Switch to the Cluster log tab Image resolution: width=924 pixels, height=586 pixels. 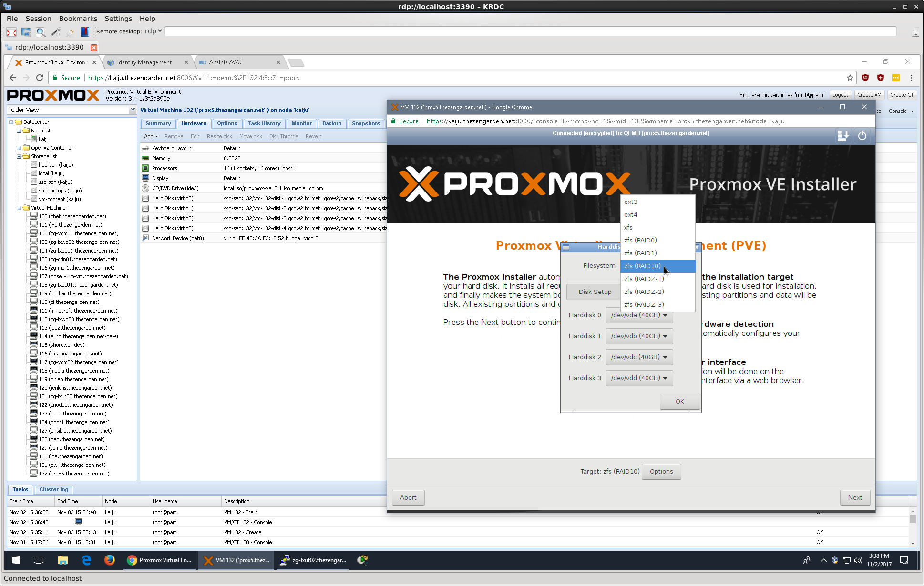point(54,489)
